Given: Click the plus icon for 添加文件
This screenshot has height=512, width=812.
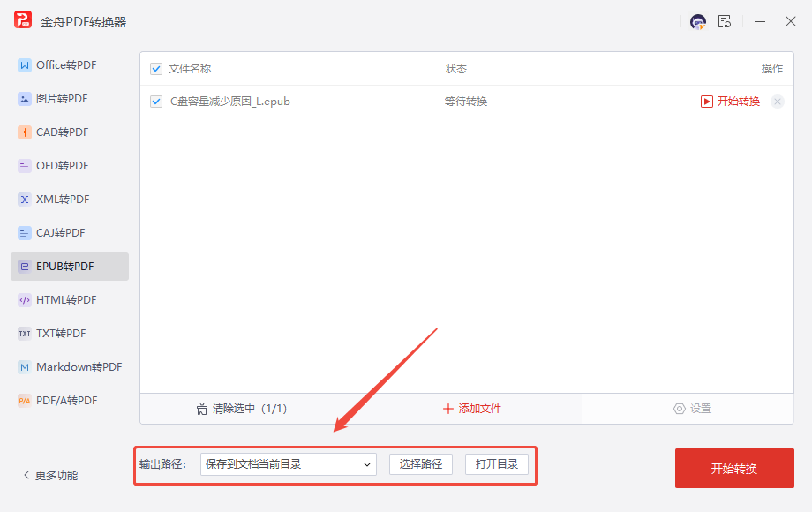Looking at the screenshot, I should (448, 409).
